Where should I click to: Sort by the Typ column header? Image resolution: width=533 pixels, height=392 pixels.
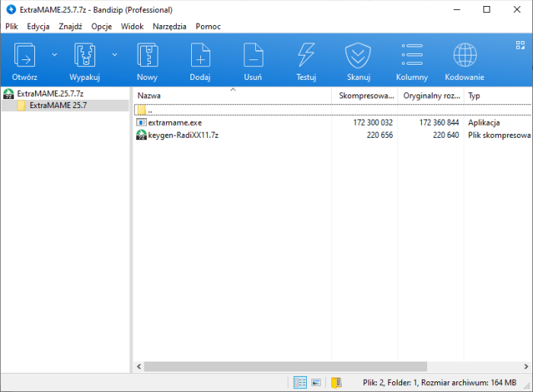click(498, 95)
